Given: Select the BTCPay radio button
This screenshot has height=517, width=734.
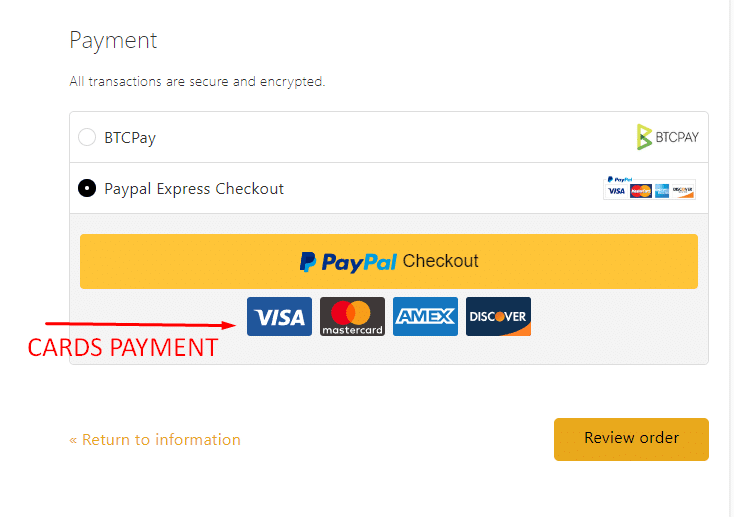Looking at the screenshot, I should click(87, 137).
